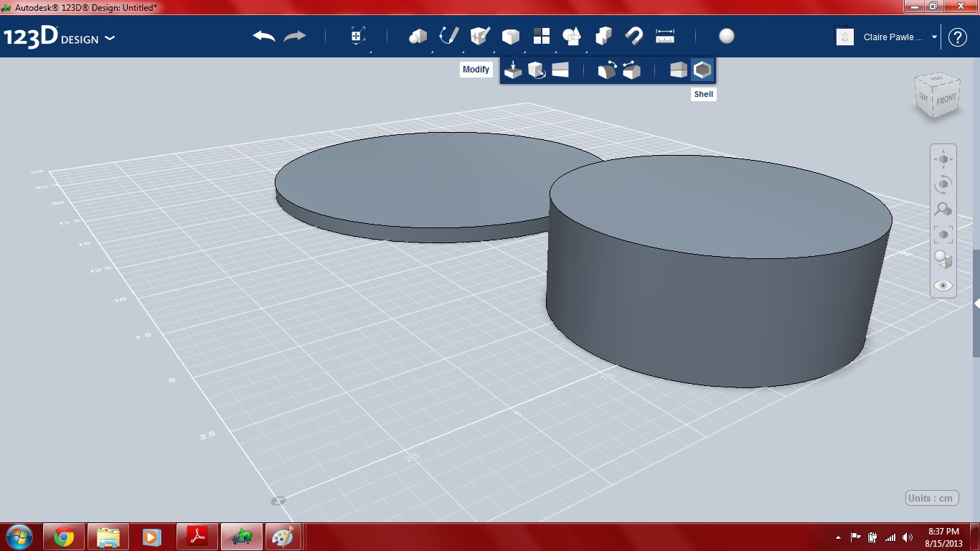Open the 123D Design application menu
This screenshot has width=980, height=551.
(59, 37)
